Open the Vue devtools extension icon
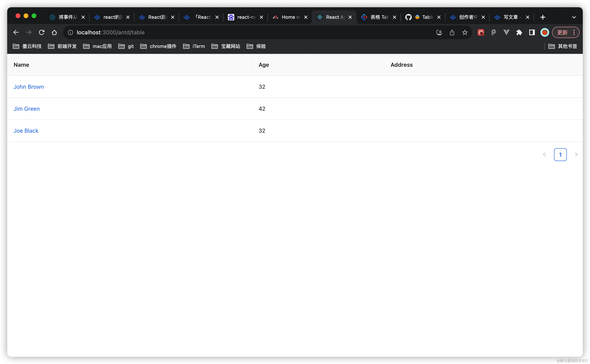Image resolution: width=590 pixels, height=364 pixels. pyautogui.click(x=506, y=32)
